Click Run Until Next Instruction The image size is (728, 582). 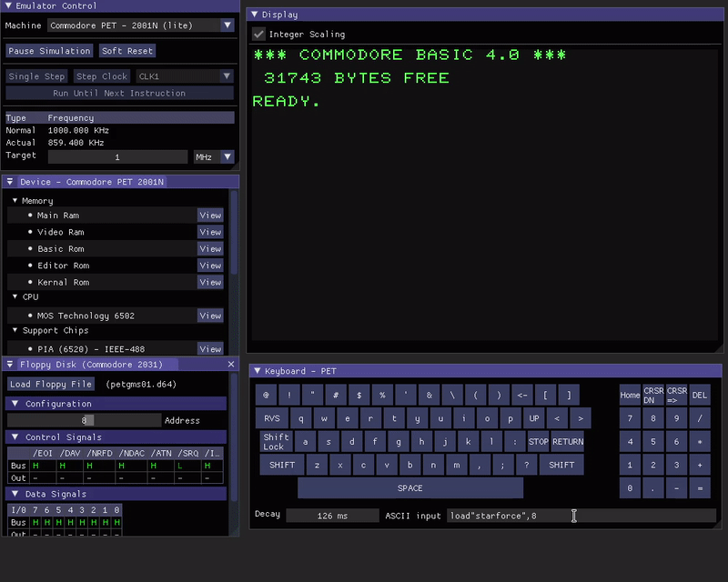[x=119, y=93]
